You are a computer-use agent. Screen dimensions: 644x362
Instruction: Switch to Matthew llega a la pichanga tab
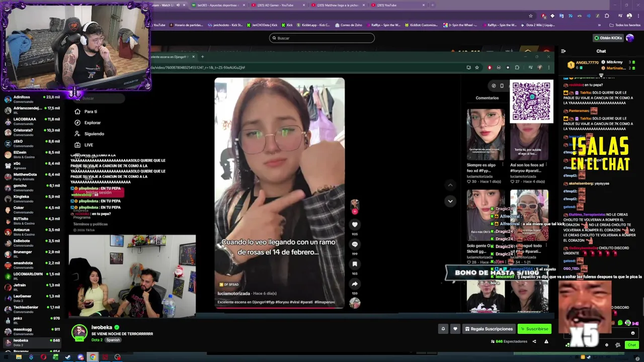tap(338, 5)
